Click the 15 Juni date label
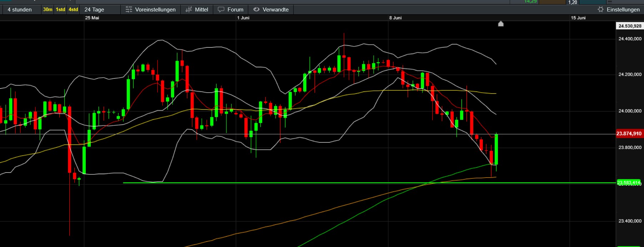 tap(578, 18)
